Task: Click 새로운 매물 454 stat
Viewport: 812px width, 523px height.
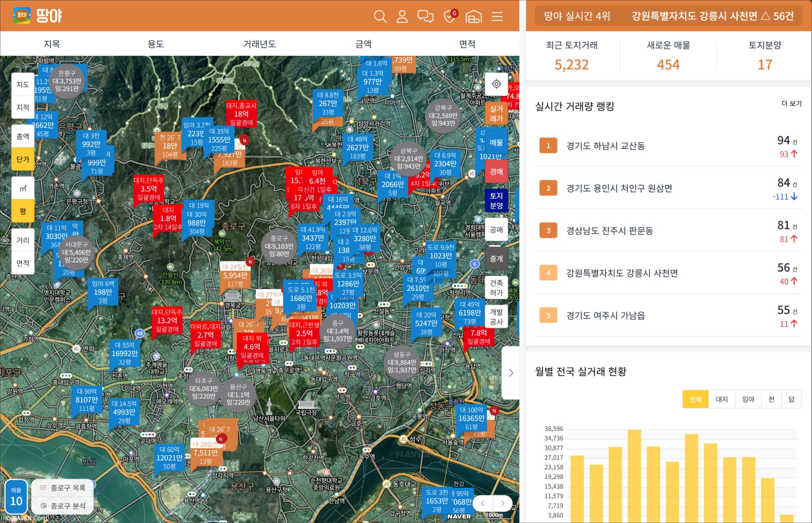Action: (668, 55)
